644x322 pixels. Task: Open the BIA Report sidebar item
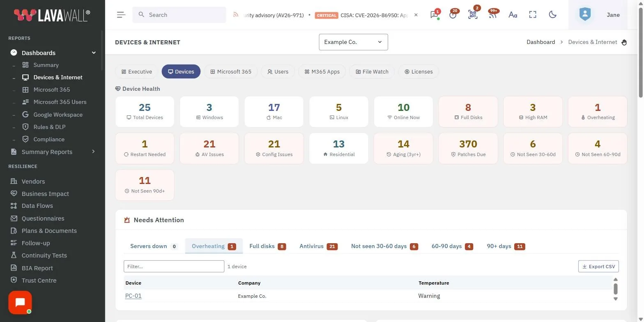point(37,268)
